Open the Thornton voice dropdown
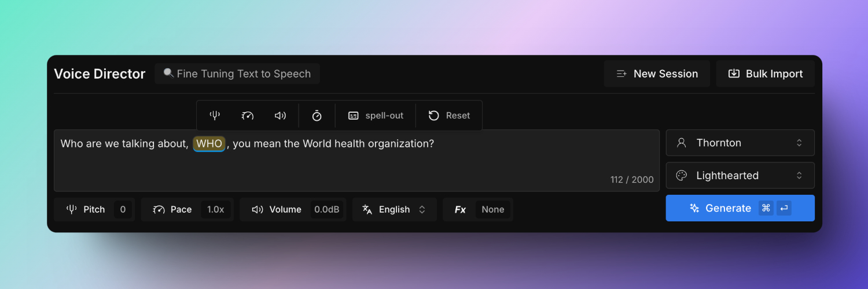This screenshot has width=868, height=289. tap(740, 143)
